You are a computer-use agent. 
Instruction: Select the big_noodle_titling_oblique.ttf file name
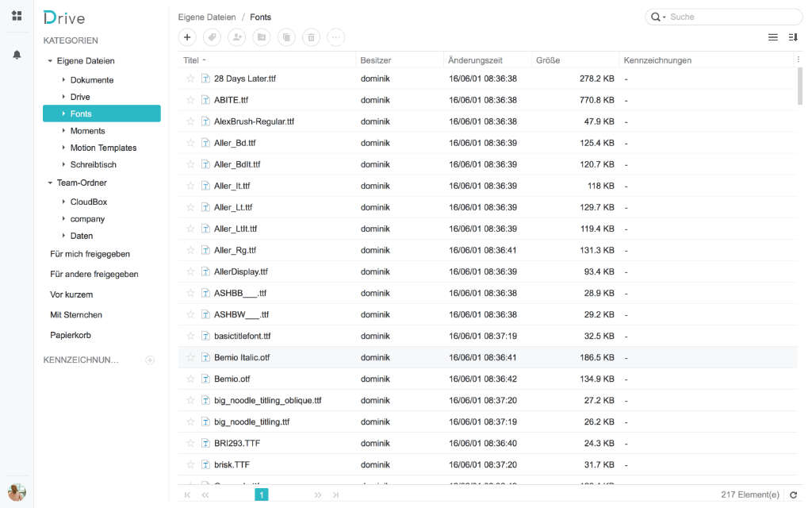268,401
